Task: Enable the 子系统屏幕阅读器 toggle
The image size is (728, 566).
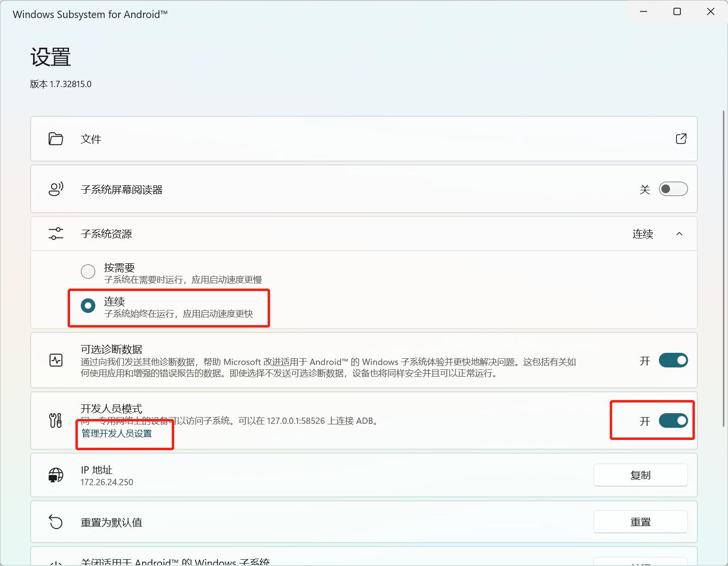Action: click(673, 189)
